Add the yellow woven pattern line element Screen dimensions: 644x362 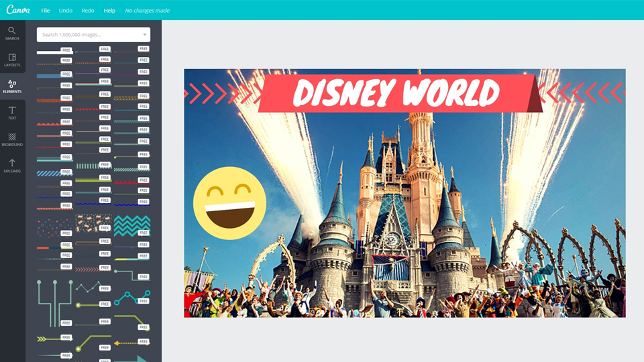132,98
